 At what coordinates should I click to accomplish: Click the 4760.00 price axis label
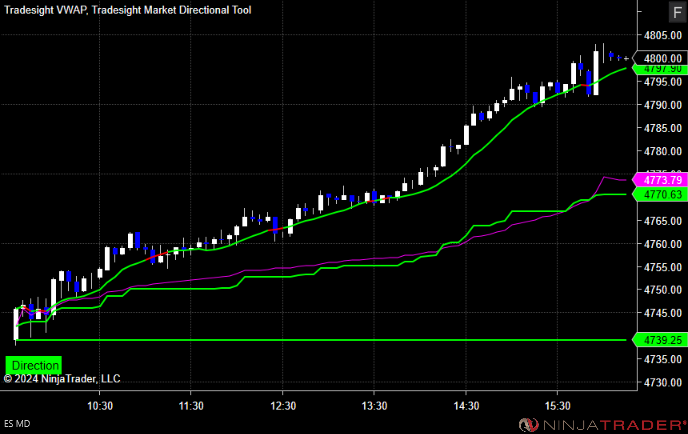point(663,244)
